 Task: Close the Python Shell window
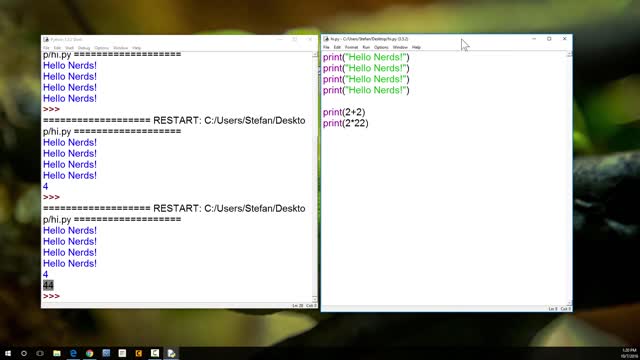coord(310,40)
